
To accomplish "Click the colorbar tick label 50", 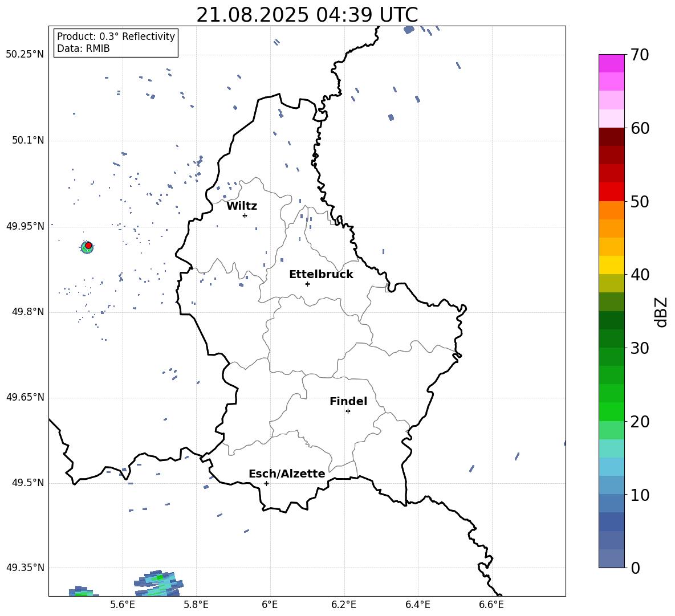I will (640, 201).
